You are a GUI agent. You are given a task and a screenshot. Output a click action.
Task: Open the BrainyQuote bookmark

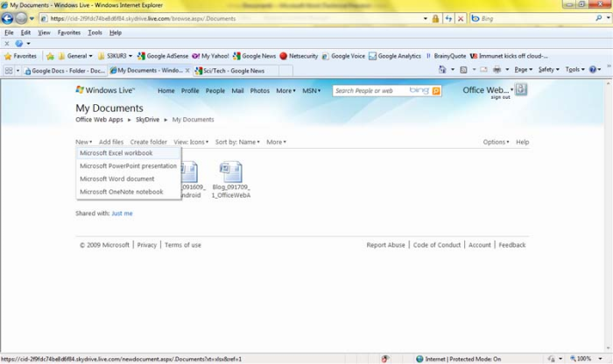(445, 56)
